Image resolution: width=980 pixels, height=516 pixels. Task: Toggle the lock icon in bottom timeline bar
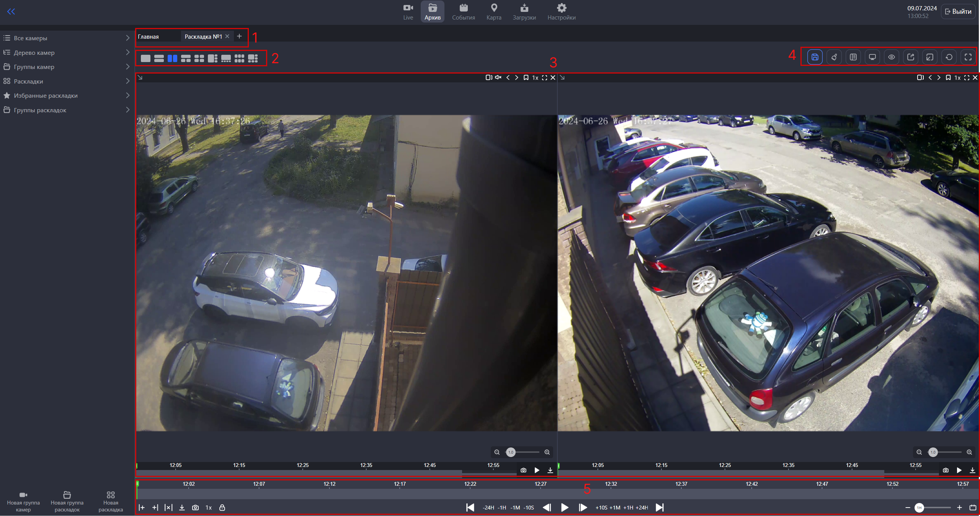222,508
